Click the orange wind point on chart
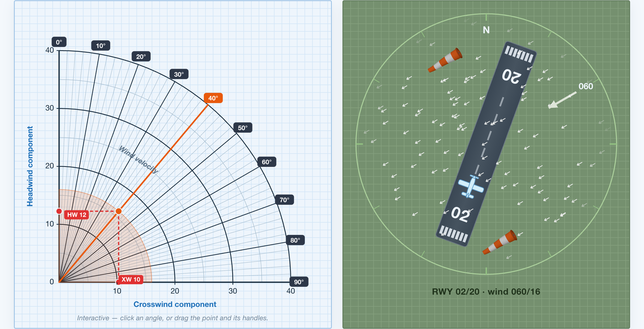Screen dimensions: 644x329 coord(118,211)
